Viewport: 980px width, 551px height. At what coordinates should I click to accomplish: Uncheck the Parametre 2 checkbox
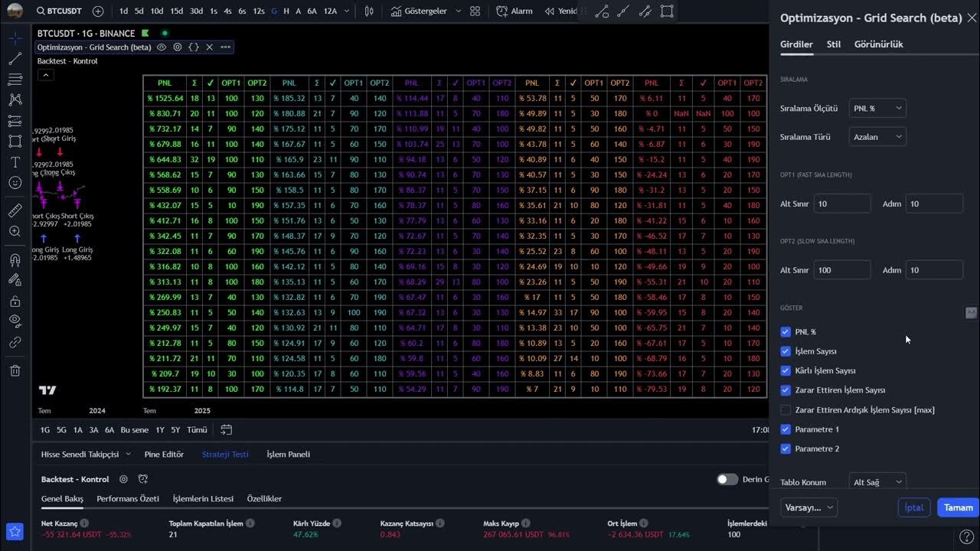pyautogui.click(x=786, y=448)
